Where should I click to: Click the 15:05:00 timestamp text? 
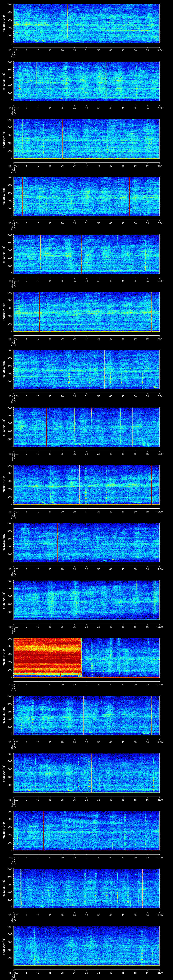(13, 281)
